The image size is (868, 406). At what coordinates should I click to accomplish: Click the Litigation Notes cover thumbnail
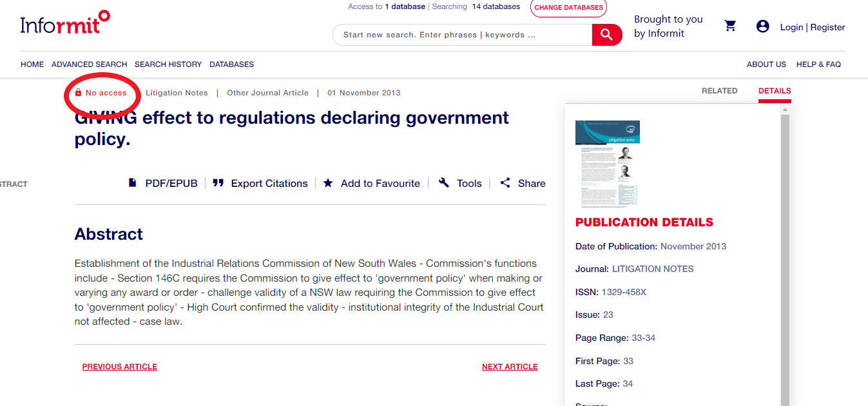[x=607, y=164]
